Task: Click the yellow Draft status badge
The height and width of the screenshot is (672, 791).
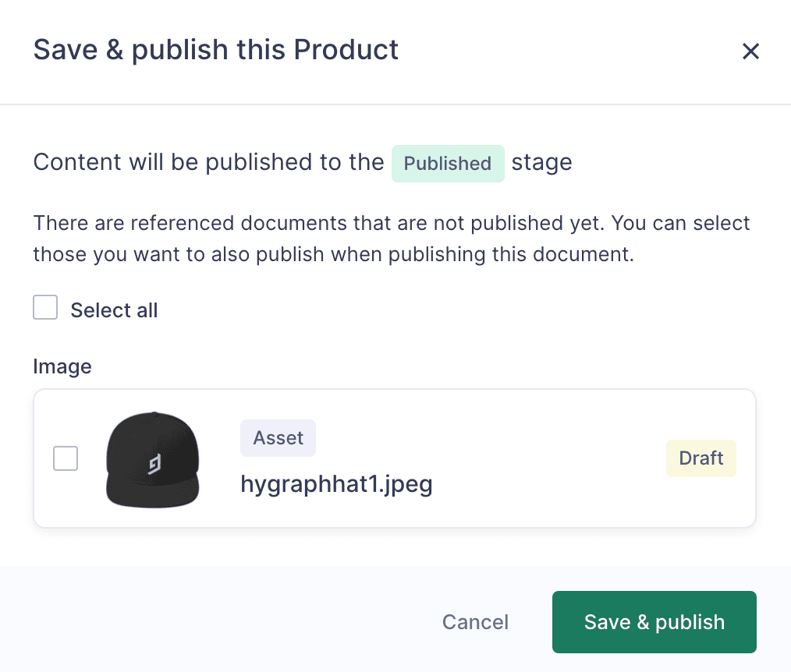Action: tap(701, 458)
